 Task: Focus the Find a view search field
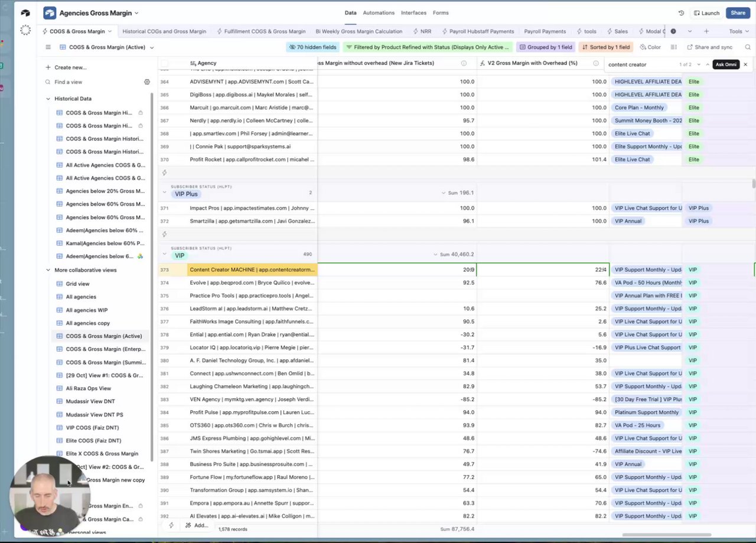click(94, 82)
